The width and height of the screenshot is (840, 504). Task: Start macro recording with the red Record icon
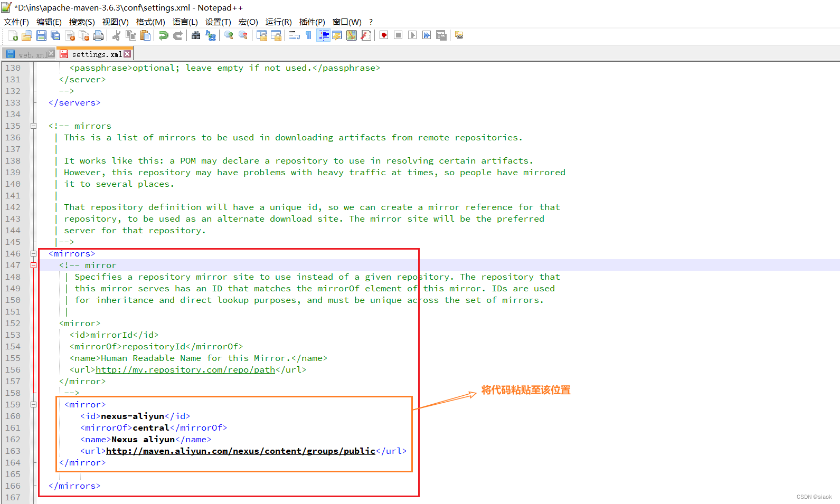coord(384,35)
